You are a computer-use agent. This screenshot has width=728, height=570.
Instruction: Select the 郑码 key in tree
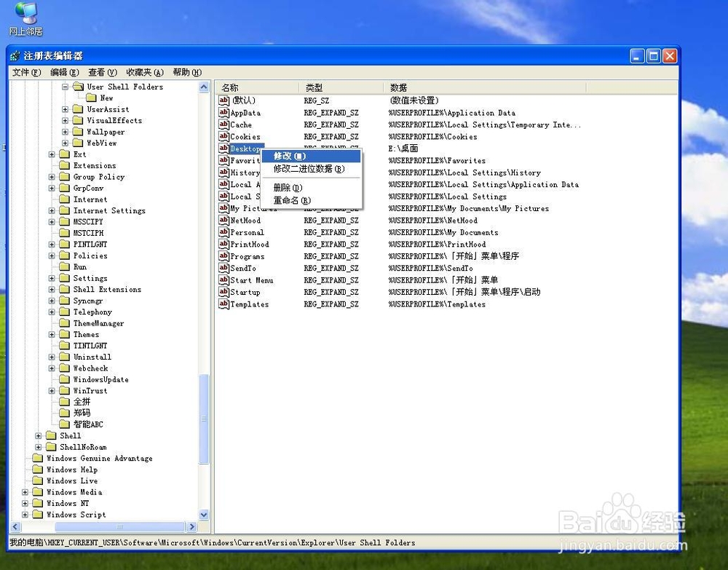click(x=82, y=413)
